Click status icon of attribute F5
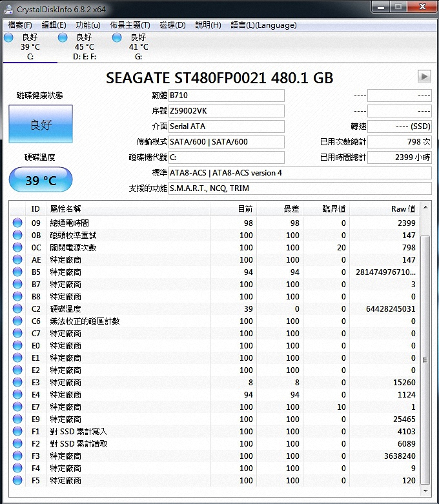 coord(17,480)
